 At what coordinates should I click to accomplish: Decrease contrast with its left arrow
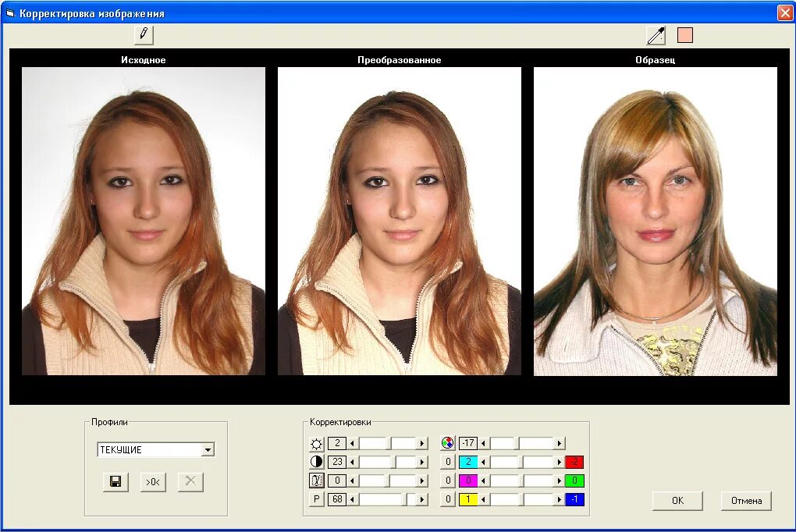click(x=352, y=462)
